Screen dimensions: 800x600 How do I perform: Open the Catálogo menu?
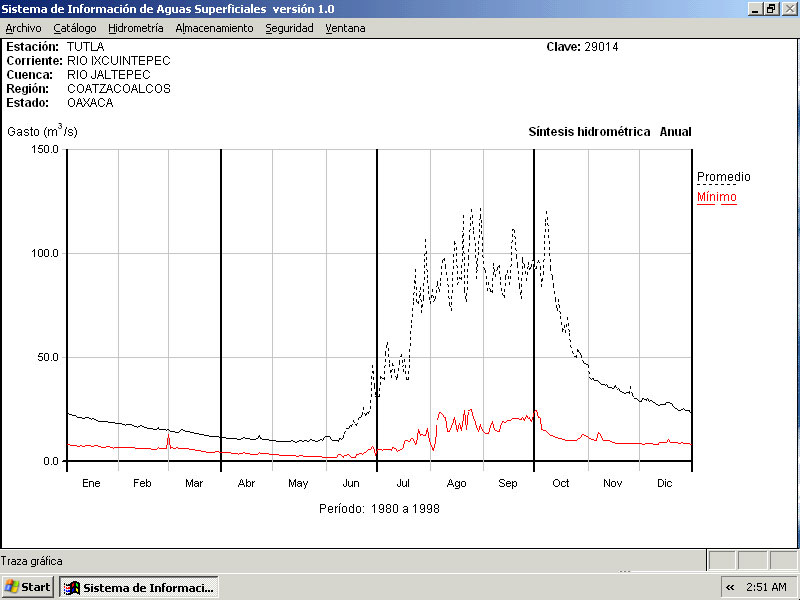click(75, 28)
